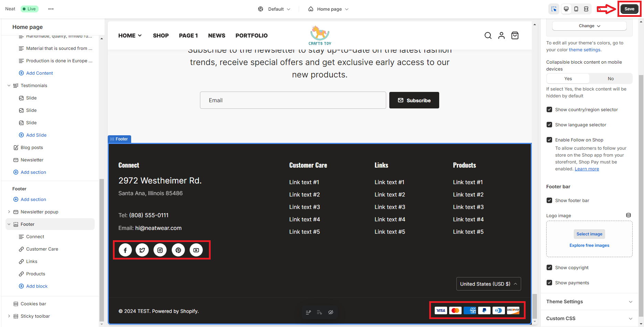Select SHOP in the navigation menu
Image resolution: width=644 pixels, height=327 pixels.
tap(161, 35)
